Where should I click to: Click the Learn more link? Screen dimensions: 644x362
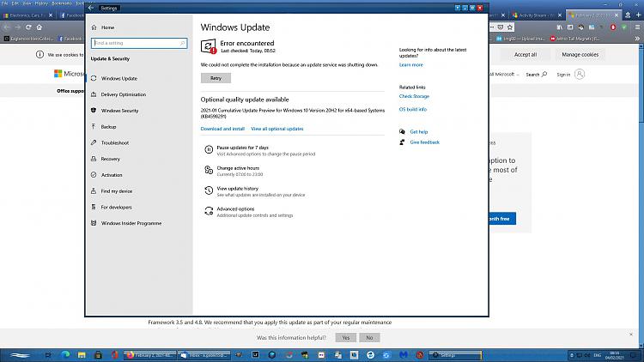[410, 65]
